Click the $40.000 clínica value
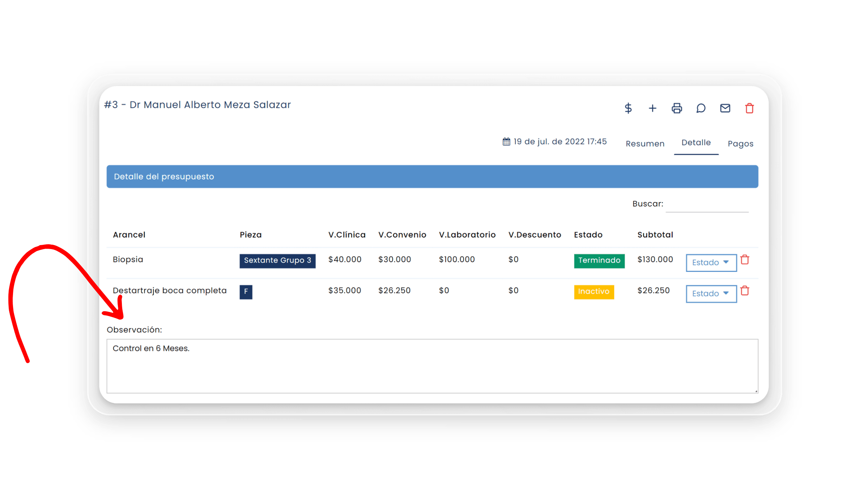 pyautogui.click(x=345, y=260)
